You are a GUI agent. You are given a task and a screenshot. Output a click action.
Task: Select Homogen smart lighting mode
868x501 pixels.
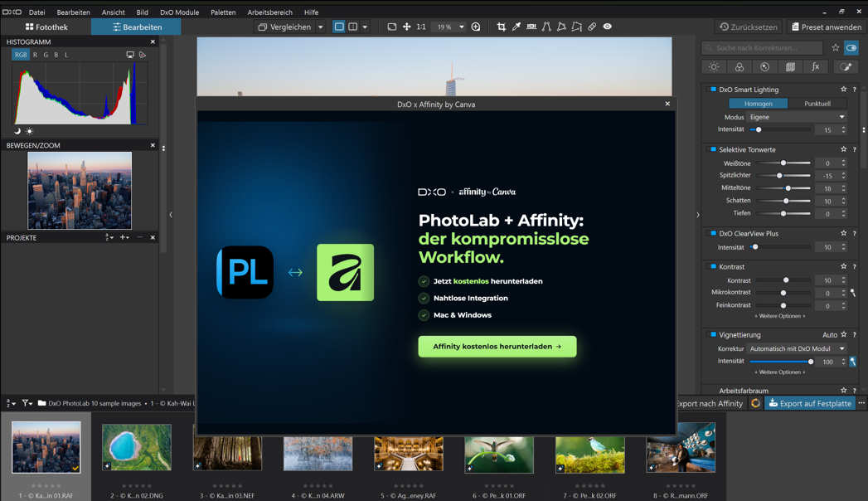tap(758, 104)
